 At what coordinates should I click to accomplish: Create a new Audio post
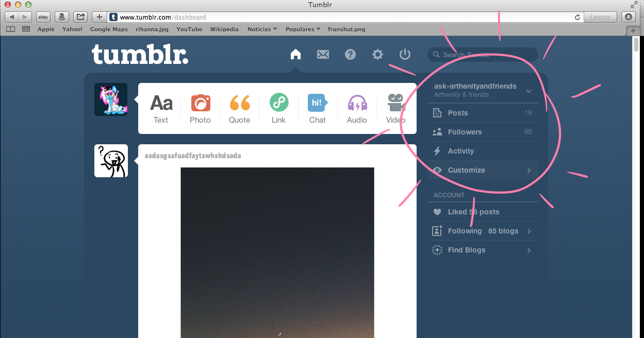point(357,108)
